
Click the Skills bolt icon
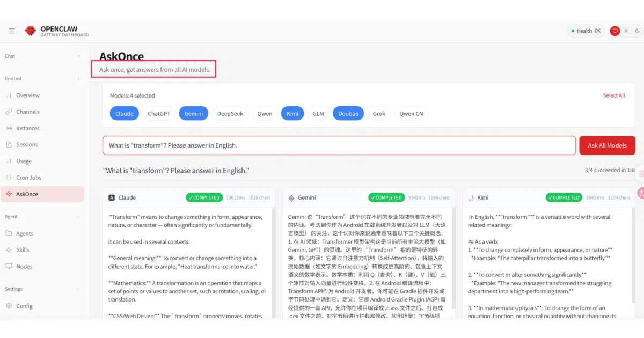click(9, 250)
